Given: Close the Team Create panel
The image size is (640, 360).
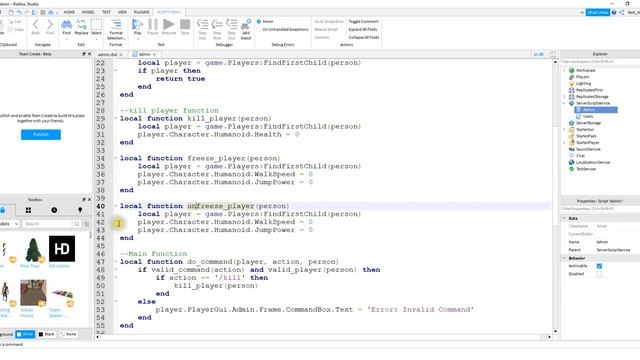Looking at the screenshot, I should point(89,54).
